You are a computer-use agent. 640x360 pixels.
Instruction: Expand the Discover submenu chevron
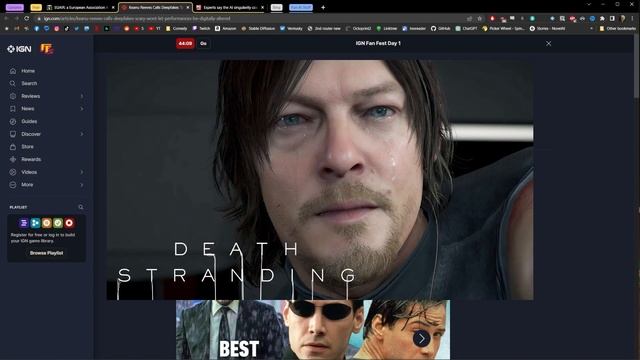(x=82, y=134)
